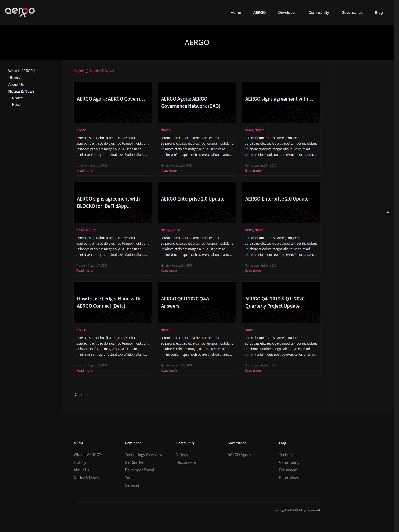
Task: Select News sub-item in sidebar
Action: coord(17,104)
